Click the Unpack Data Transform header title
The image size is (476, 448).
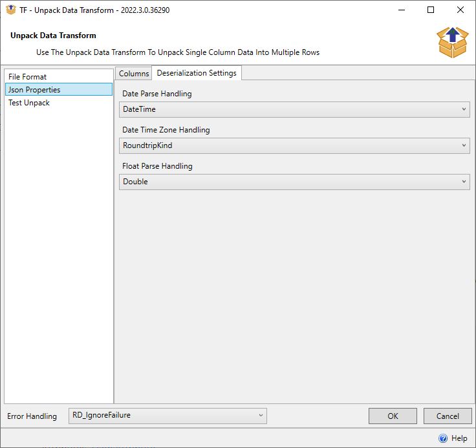tap(53, 36)
